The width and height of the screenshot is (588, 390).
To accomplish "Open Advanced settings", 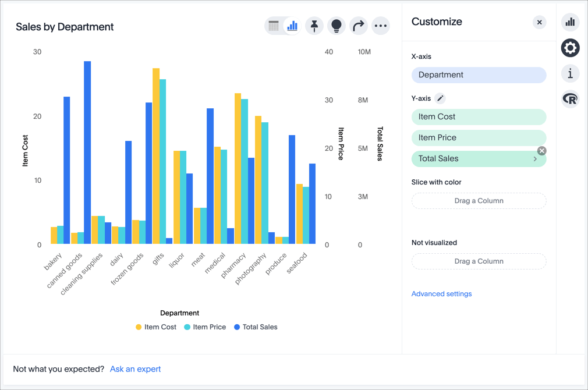I will coord(441,293).
